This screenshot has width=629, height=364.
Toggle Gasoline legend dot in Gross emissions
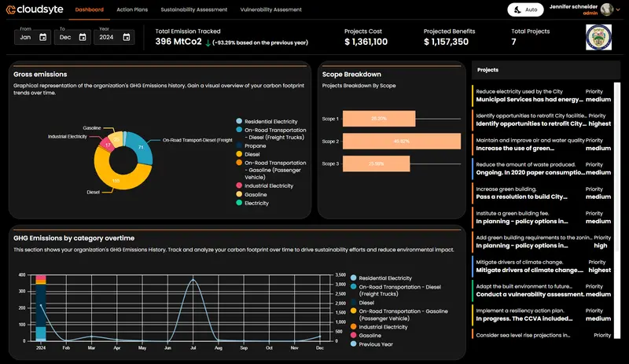[238, 194]
